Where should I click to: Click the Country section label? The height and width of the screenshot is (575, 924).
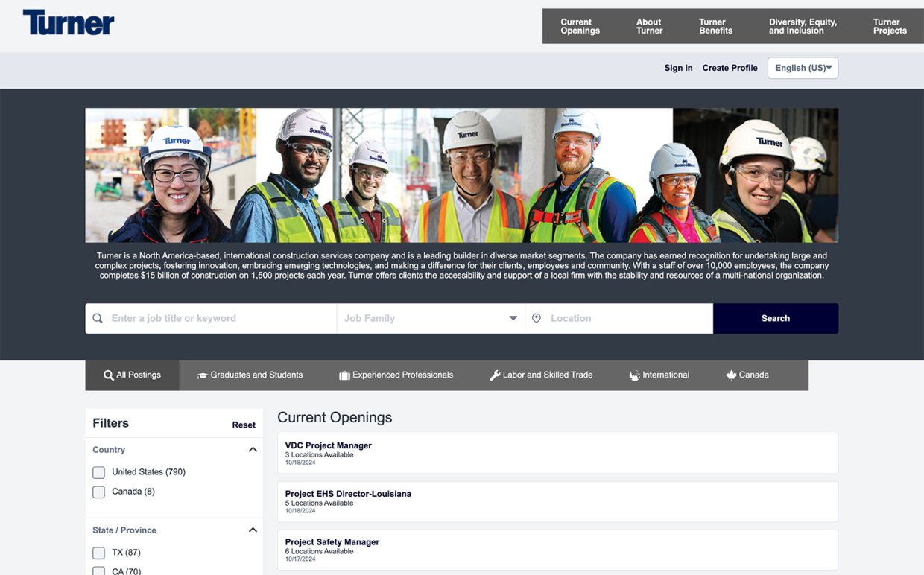pos(109,450)
